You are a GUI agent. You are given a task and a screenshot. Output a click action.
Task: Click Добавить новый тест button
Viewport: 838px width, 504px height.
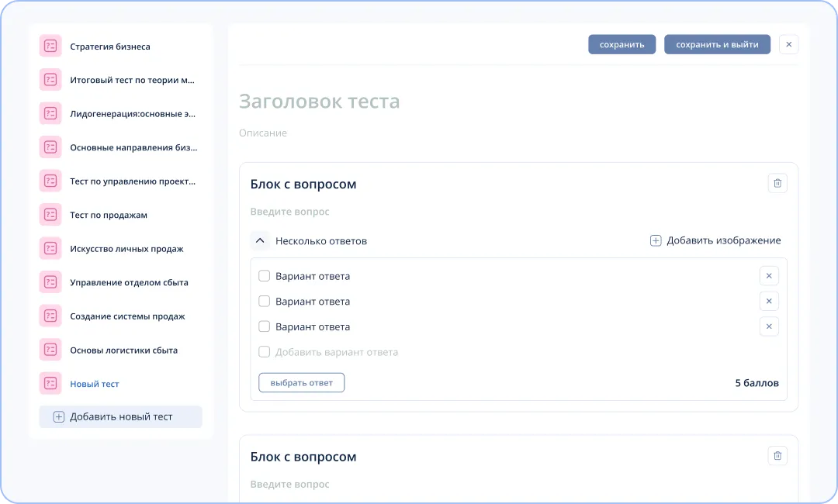pos(121,417)
